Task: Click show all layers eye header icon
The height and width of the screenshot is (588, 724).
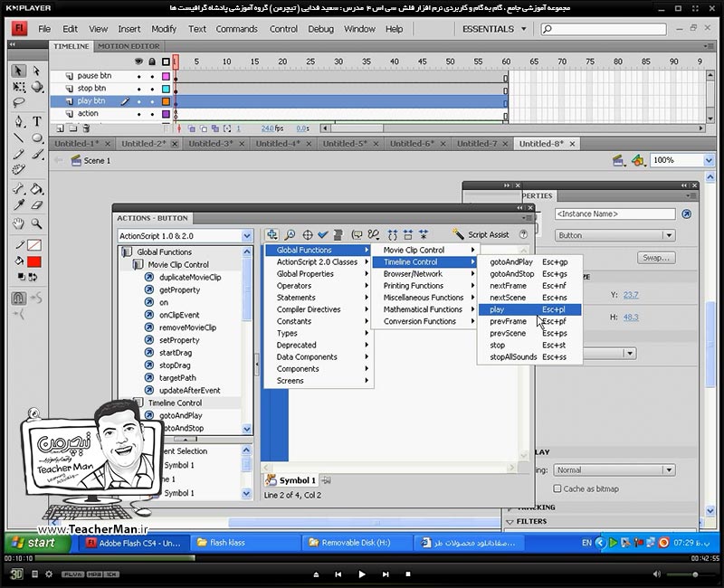Action: point(138,62)
